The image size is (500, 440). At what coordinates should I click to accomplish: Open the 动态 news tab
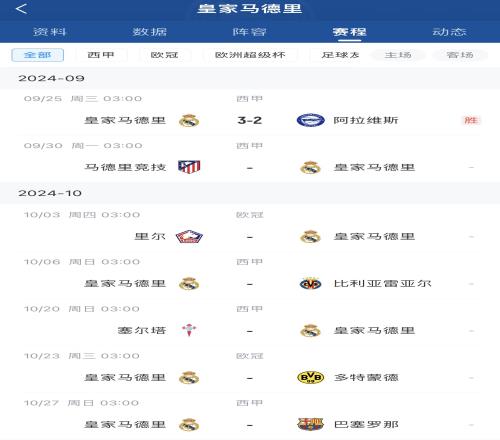click(x=449, y=32)
